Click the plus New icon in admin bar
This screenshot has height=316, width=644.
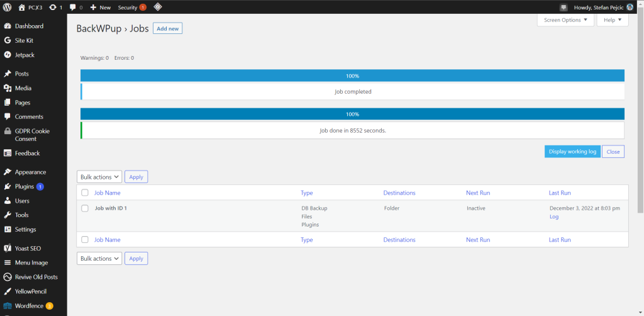point(93,7)
